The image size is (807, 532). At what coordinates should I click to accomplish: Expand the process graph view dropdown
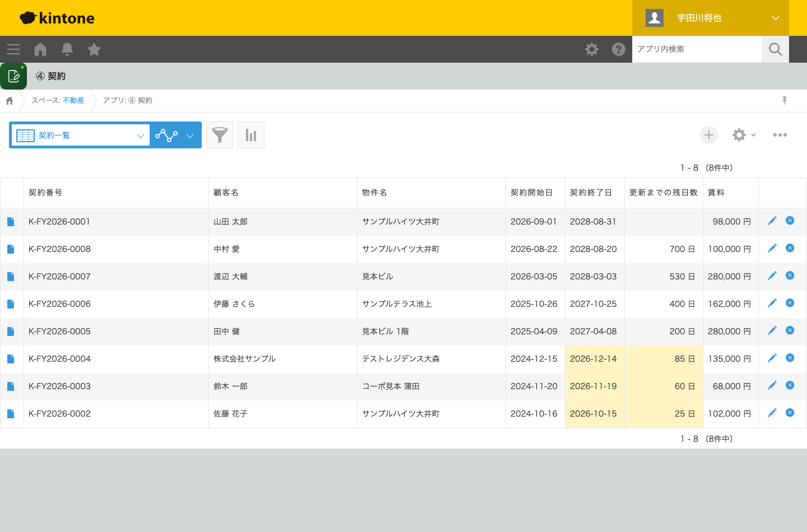176,135
